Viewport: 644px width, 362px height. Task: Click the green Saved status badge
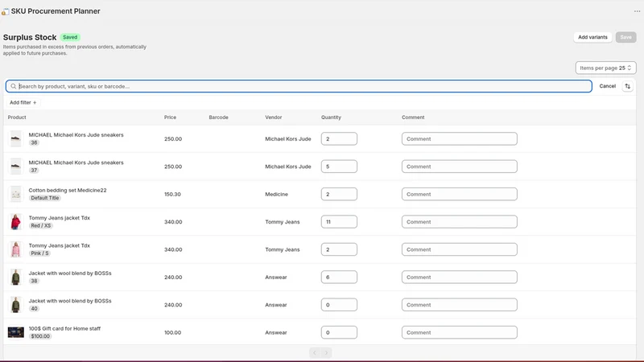(70, 37)
